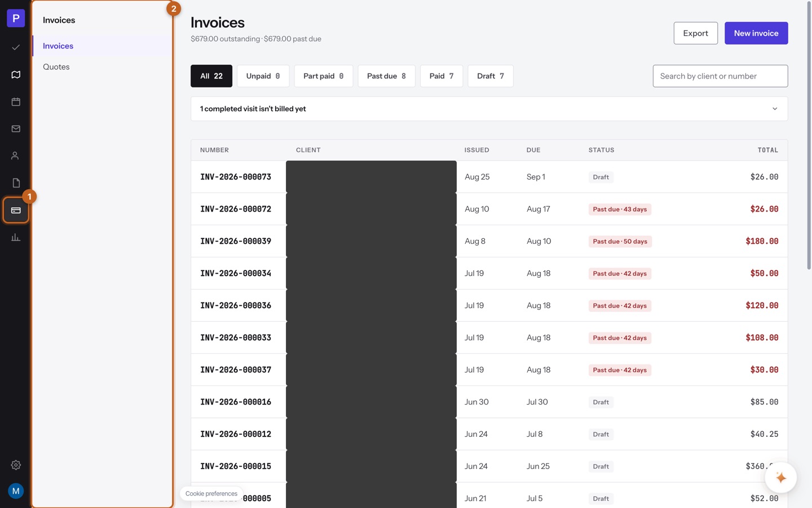Open invoice INV-2026-000034
Screen dimensions: 812x508
point(236,274)
